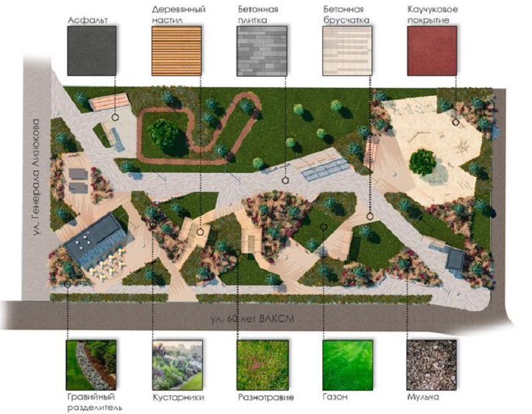
Task: Click the Разнотравие caption
Action: pos(265,397)
